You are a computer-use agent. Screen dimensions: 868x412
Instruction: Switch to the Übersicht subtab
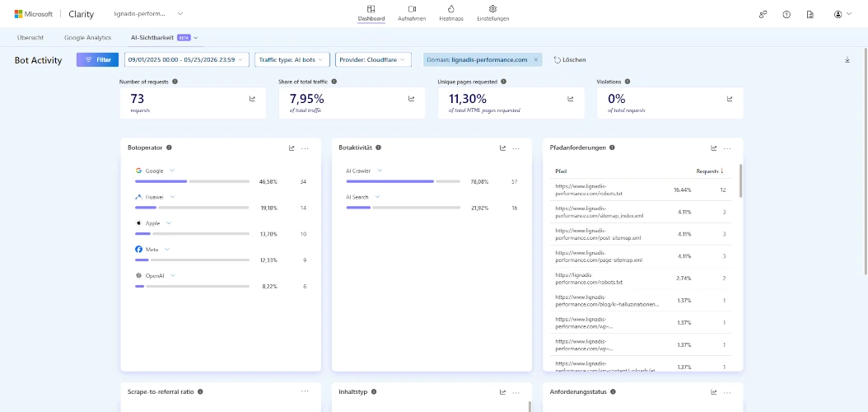coord(30,38)
